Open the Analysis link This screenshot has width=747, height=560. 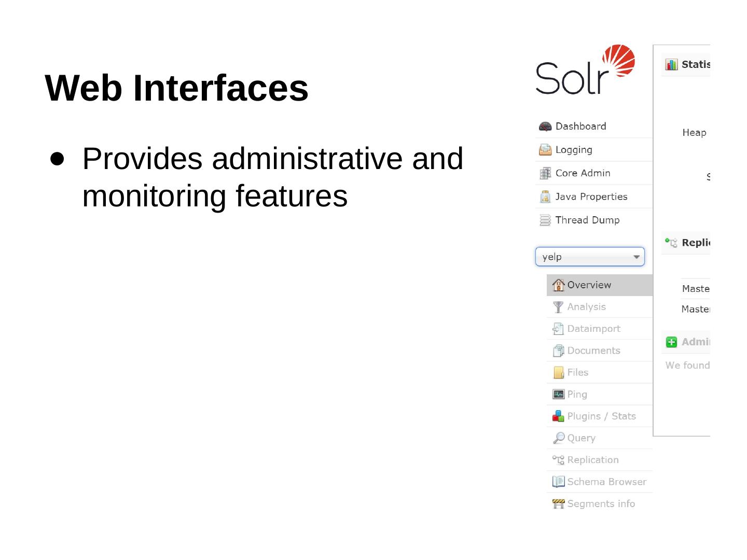tap(600, 307)
